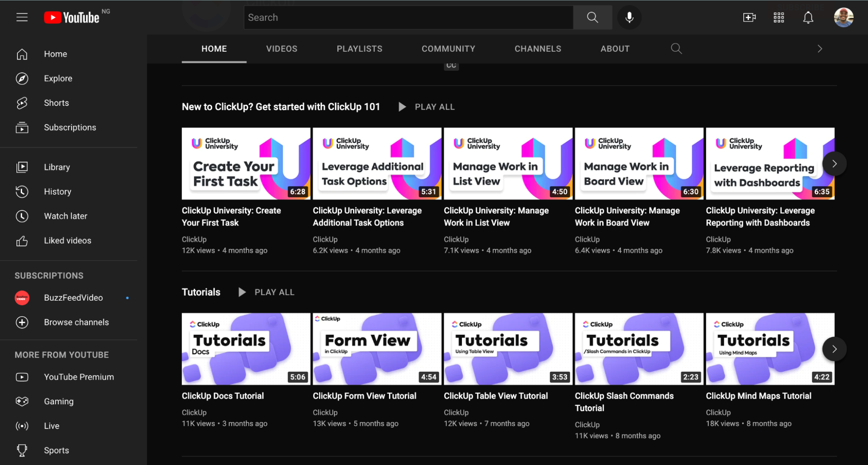This screenshot has height=465, width=868.
Task: Open the ClickUp Docs Tutorial thumbnail
Action: coord(246,349)
